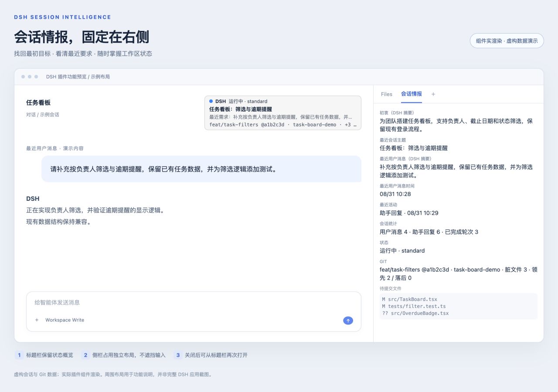The width and height of the screenshot is (558, 392).
Task: Click the DSH assistant reply about 负责人筛选
Action: 95,210
